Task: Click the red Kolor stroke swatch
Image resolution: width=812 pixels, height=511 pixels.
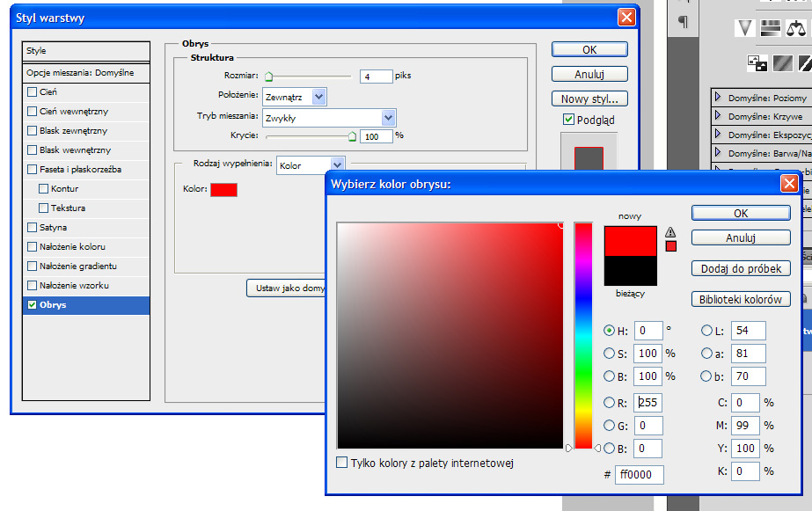Action: (x=223, y=189)
